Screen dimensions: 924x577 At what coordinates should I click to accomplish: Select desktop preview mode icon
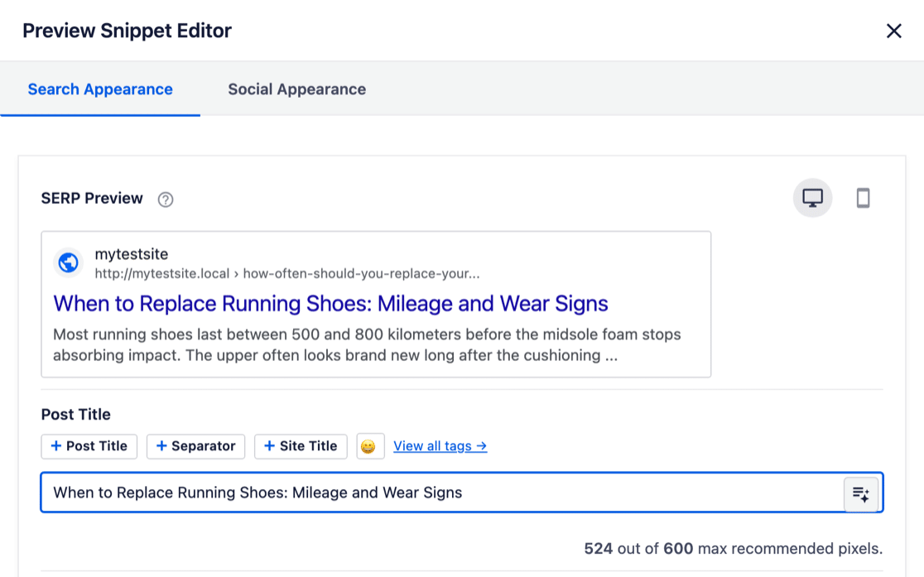(x=812, y=198)
